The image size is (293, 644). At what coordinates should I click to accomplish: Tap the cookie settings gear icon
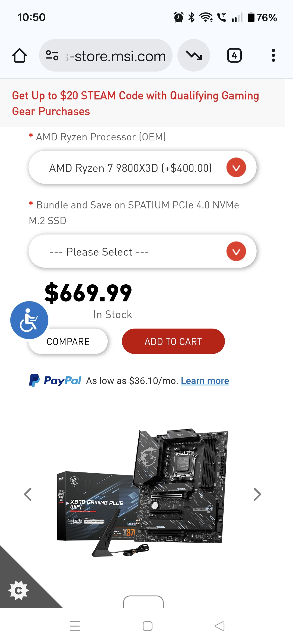click(x=18, y=590)
